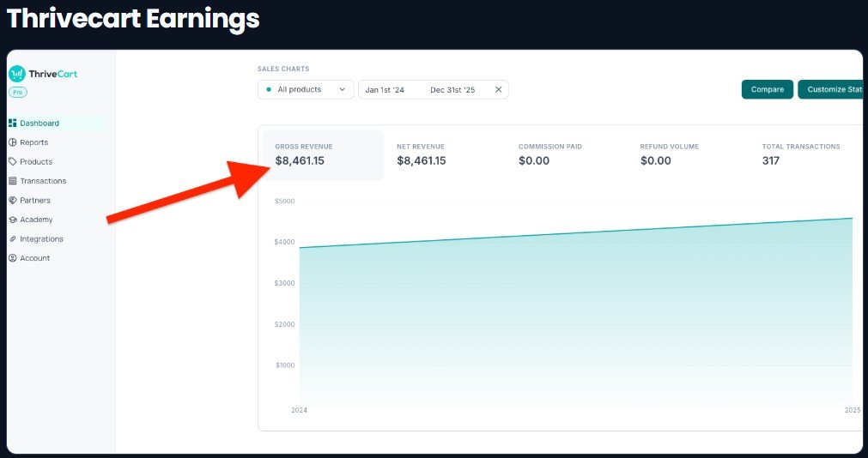Click the SALES CHARTS heading

[x=283, y=69]
